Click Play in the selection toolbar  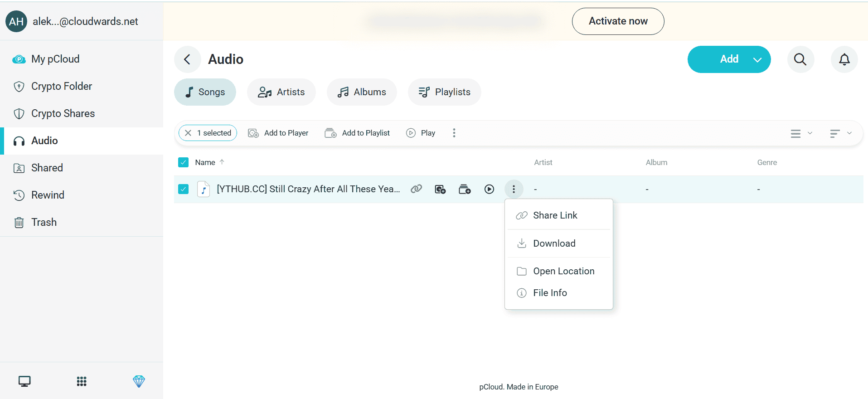tap(421, 133)
